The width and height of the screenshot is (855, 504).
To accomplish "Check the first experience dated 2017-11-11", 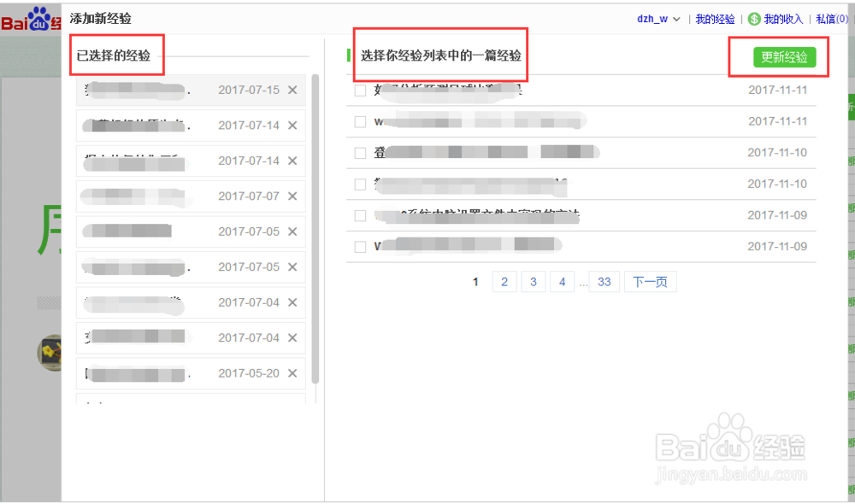I will point(360,90).
